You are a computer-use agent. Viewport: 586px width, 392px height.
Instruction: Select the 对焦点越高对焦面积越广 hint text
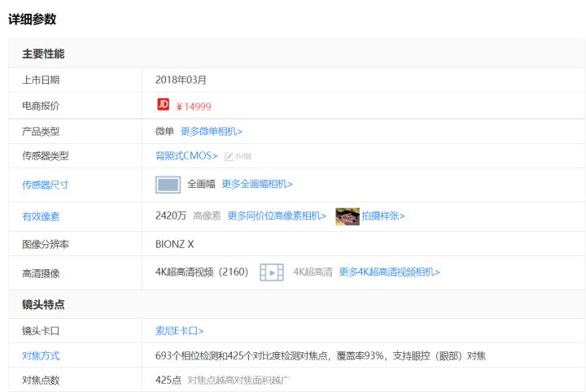(238, 380)
